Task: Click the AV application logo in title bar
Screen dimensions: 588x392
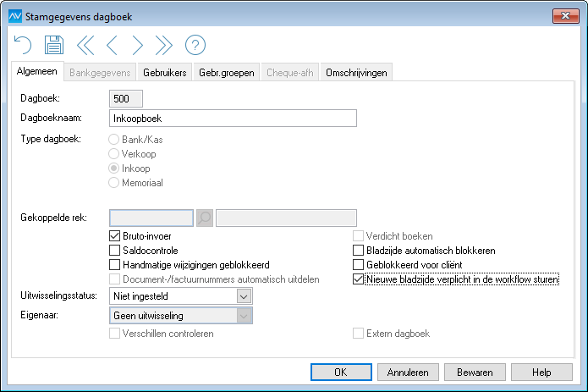Action: tap(15, 16)
